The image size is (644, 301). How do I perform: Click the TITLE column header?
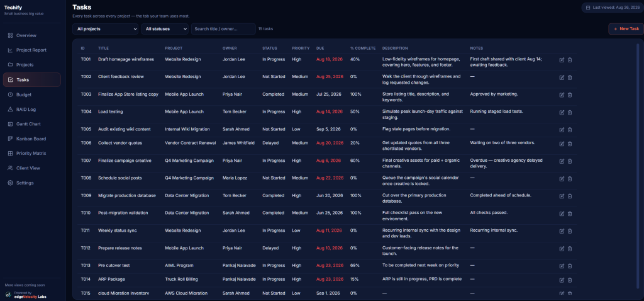click(x=103, y=48)
